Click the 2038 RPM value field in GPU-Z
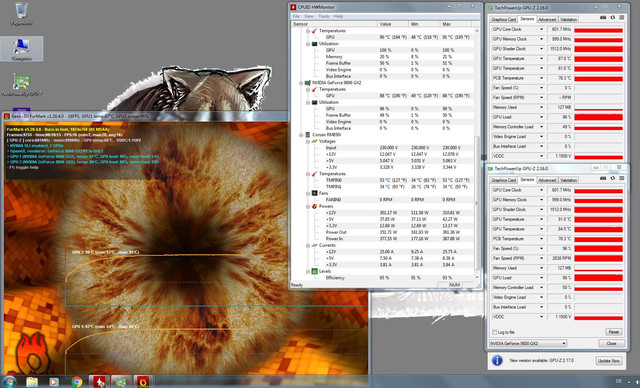The height and width of the screenshot is (388, 640). 560,258
